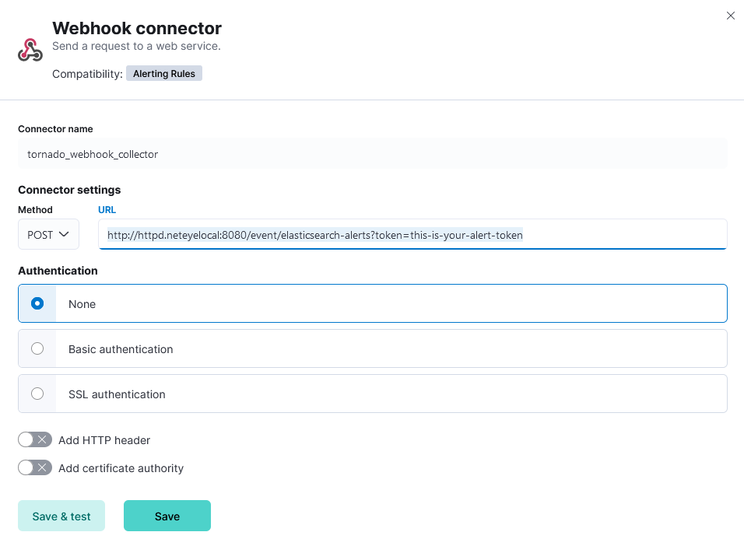Click the Save & test button
This screenshot has height=560, width=744.
(x=61, y=516)
